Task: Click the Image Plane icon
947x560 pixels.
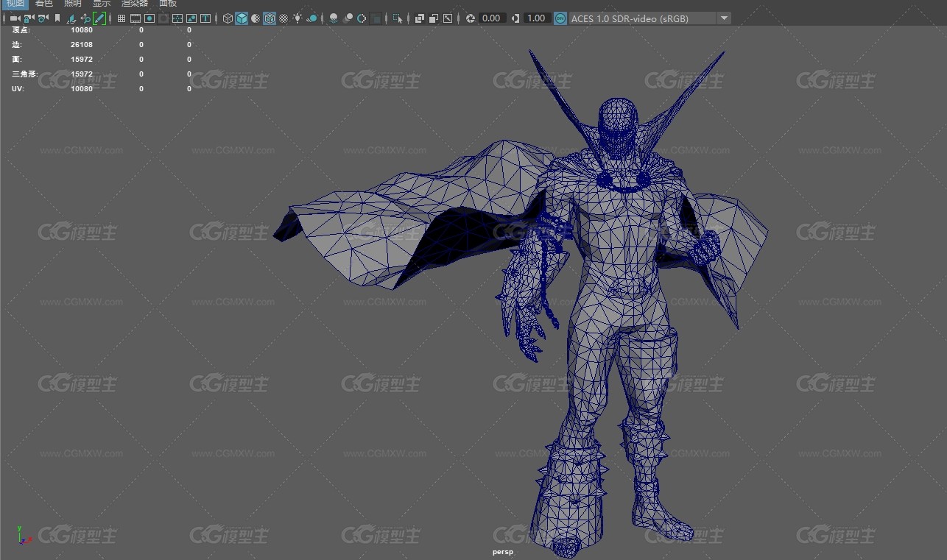Action: tap(71, 18)
